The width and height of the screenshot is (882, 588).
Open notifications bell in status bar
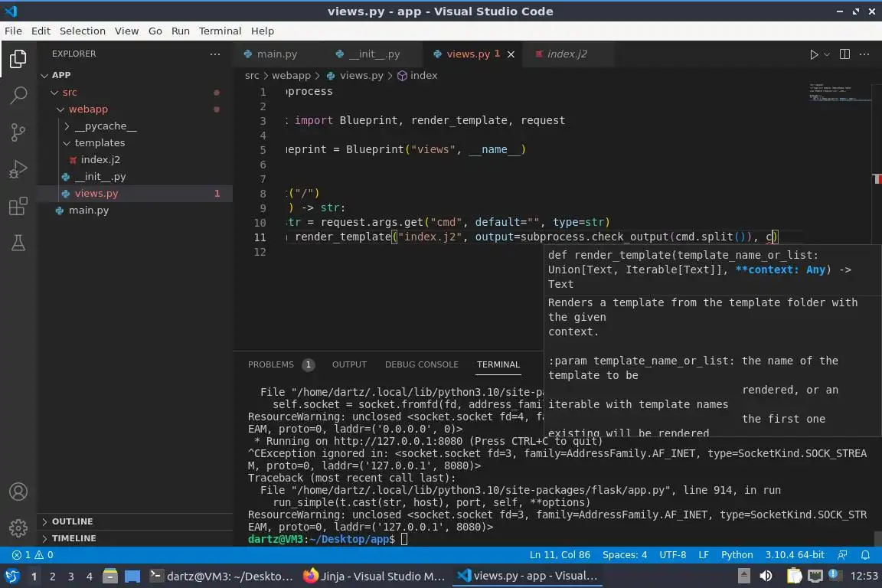tap(865, 555)
